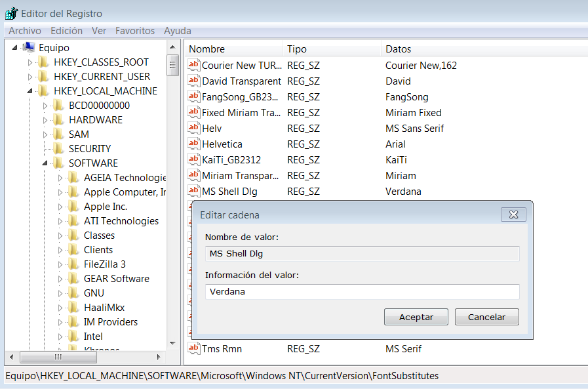Click the Tms Rmn value icon
This screenshot has height=389, width=588.
pyautogui.click(x=193, y=348)
